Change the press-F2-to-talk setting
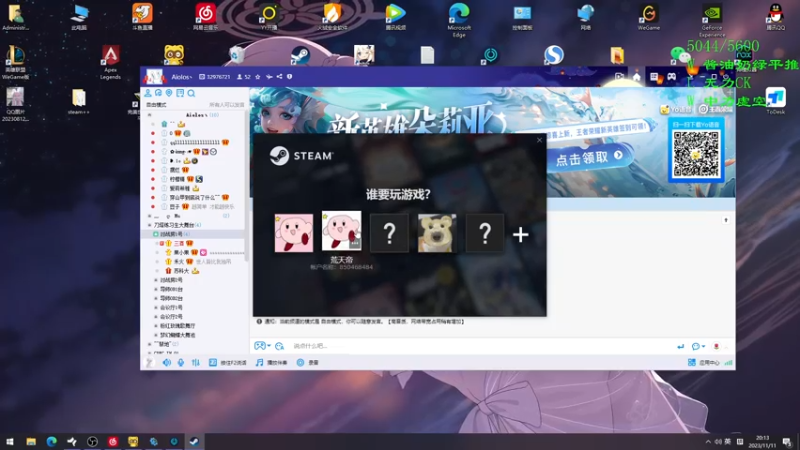Screen dimensions: 800x450 [x=228, y=362]
